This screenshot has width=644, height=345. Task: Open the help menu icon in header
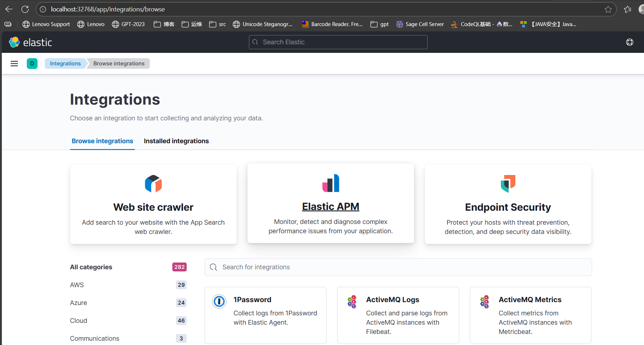[629, 42]
